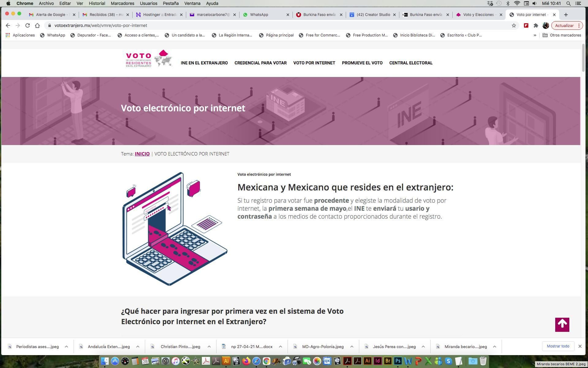The width and height of the screenshot is (588, 368).
Task: Open Microsoft Excel from the Dock
Action: [x=427, y=361]
